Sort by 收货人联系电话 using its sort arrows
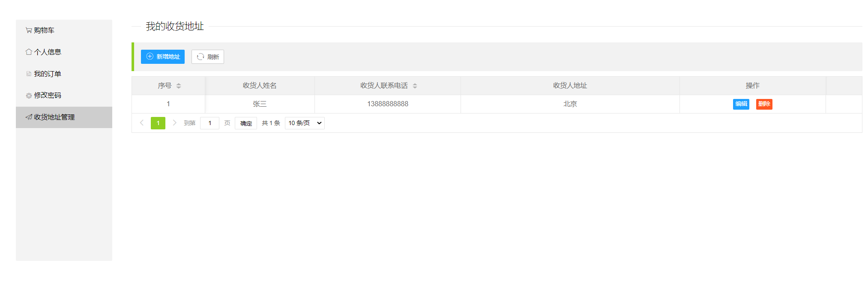868x281 pixels. point(415,86)
